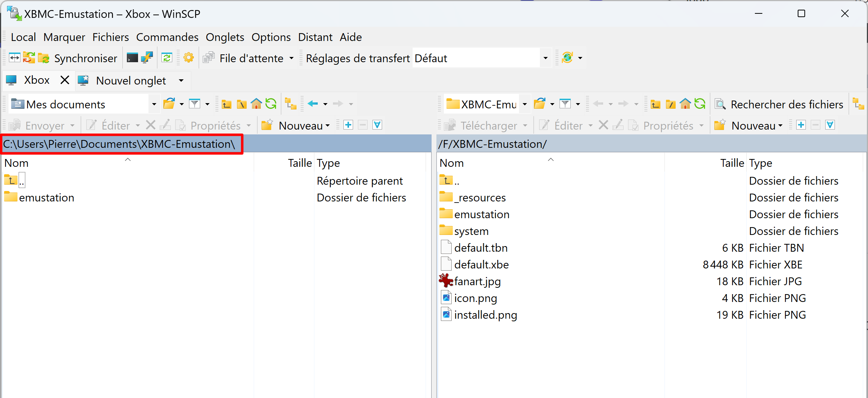Viewport: 868px width, 398px height.
Task: Open the Réglages de transfert Défaut dropdown
Action: 545,58
